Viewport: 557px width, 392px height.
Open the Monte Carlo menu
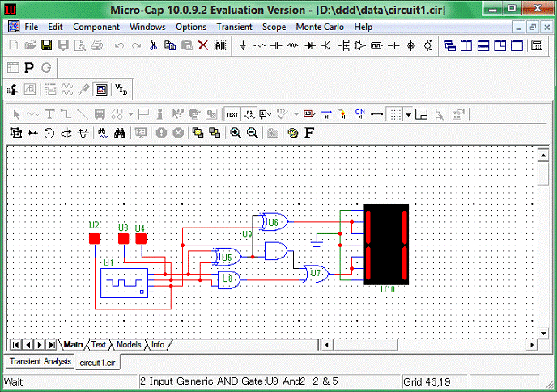(321, 27)
